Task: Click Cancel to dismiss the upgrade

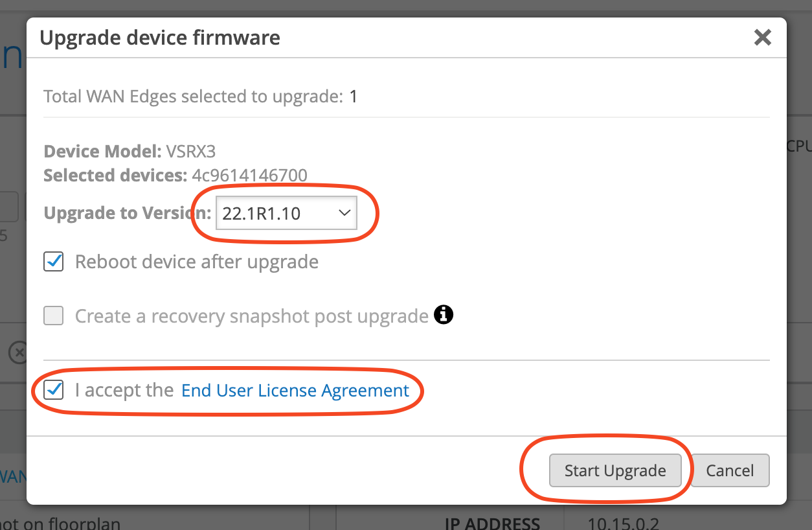Action: [x=730, y=470]
